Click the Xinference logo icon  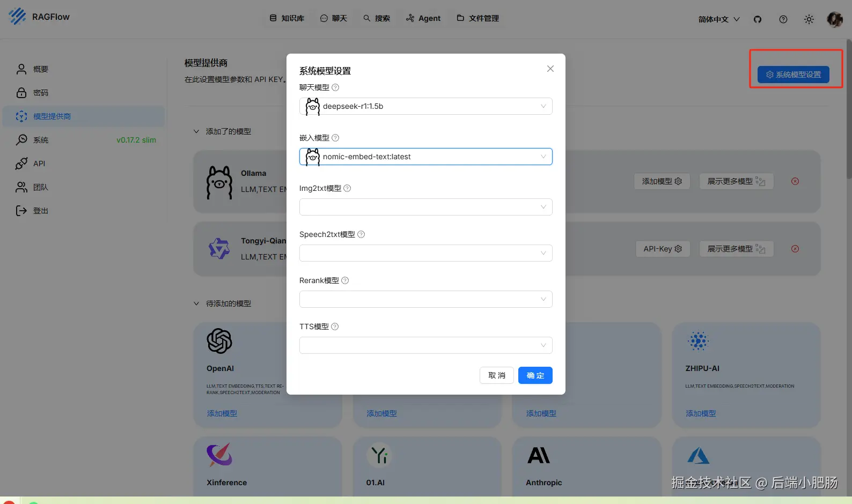219,455
